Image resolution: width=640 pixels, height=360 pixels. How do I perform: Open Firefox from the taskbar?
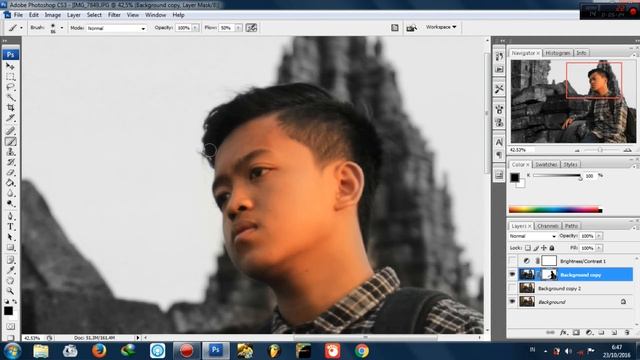coord(99,351)
